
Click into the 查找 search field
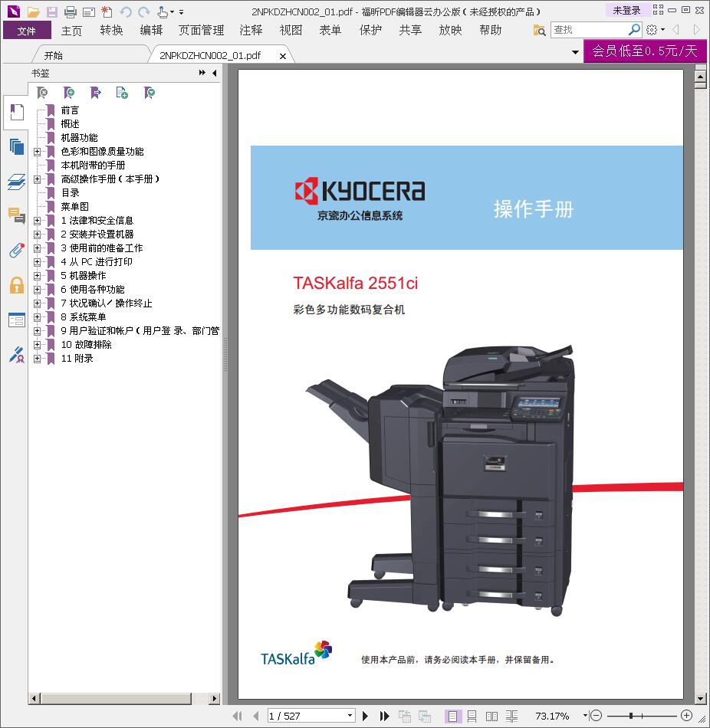coord(590,30)
